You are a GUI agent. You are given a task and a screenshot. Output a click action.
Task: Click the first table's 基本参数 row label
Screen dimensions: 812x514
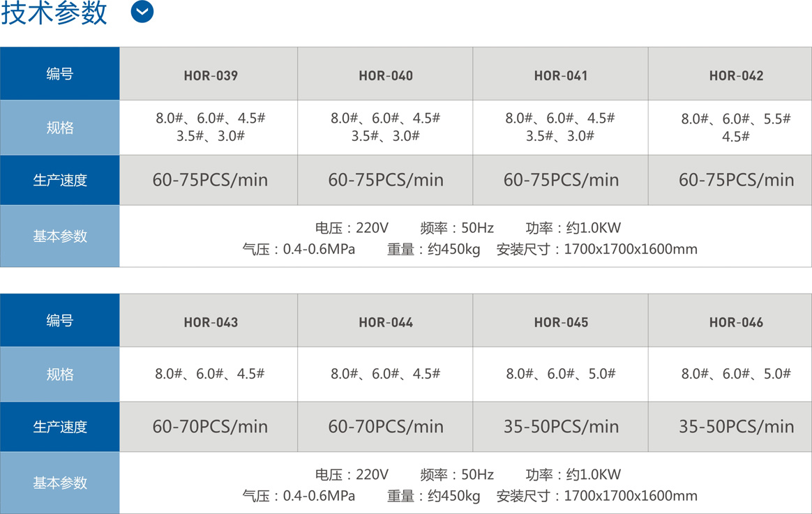point(60,236)
